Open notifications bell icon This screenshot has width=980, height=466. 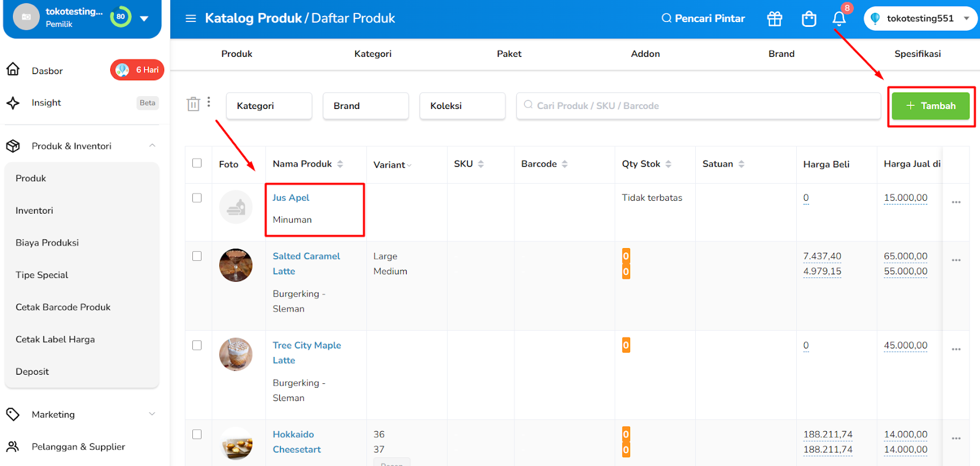point(839,19)
